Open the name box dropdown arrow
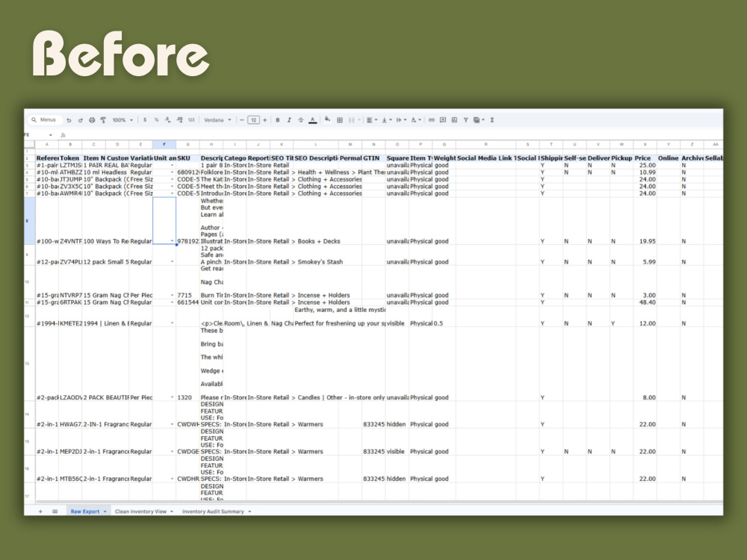This screenshot has width=747, height=560. [51, 135]
